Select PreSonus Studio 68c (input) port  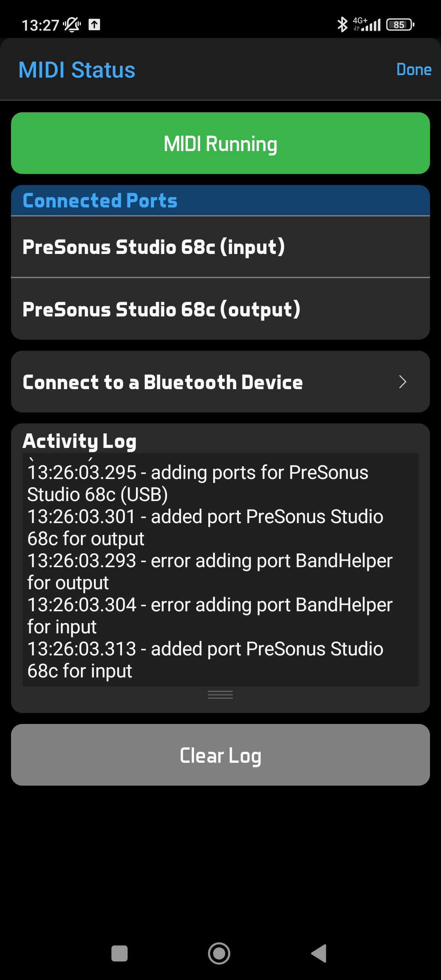[220, 247]
